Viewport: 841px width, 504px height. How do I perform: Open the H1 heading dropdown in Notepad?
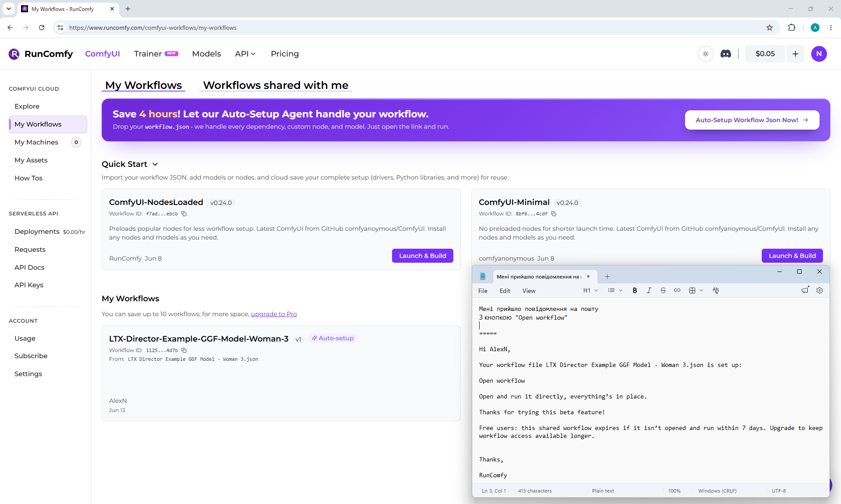click(590, 290)
